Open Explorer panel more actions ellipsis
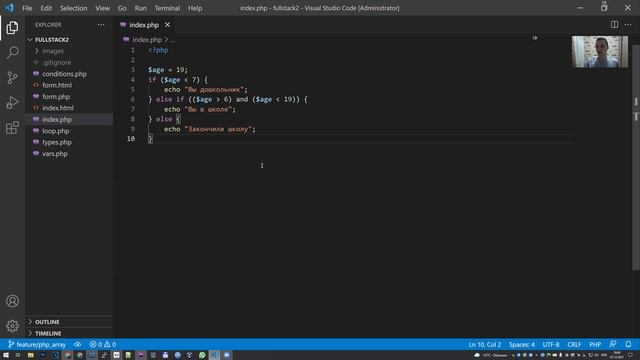 [101, 25]
